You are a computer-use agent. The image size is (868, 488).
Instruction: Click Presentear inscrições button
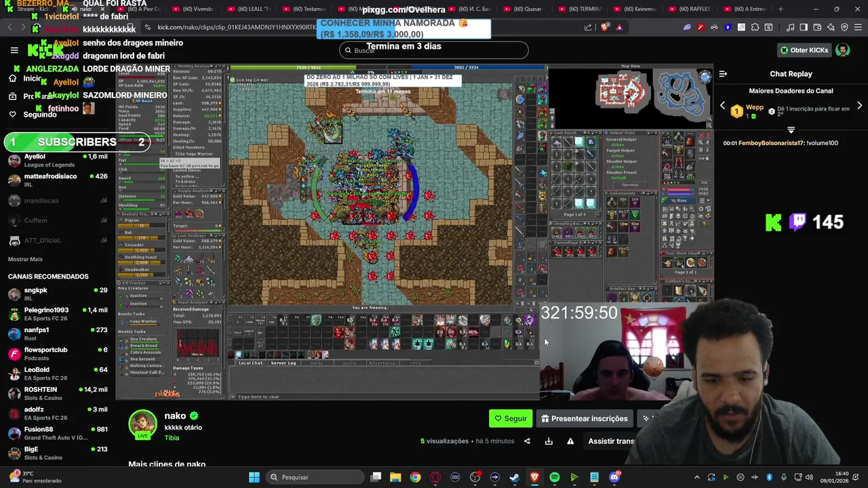[x=585, y=418]
